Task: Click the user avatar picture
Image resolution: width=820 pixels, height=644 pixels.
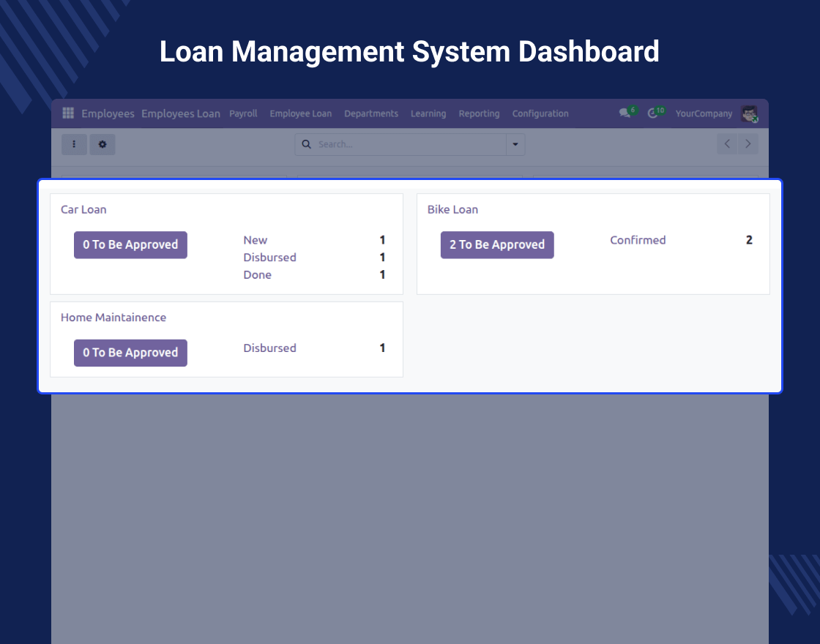Action: pos(750,113)
